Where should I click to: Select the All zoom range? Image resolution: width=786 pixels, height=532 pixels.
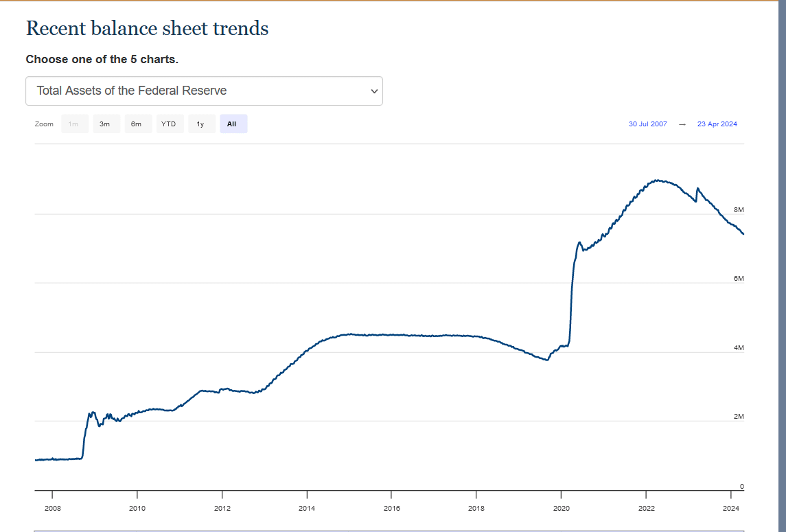(233, 124)
